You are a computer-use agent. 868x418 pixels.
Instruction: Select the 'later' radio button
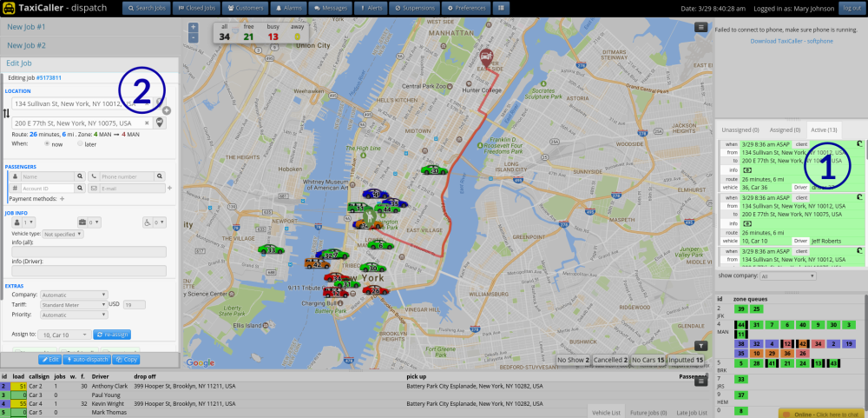(x=80, y=143)
